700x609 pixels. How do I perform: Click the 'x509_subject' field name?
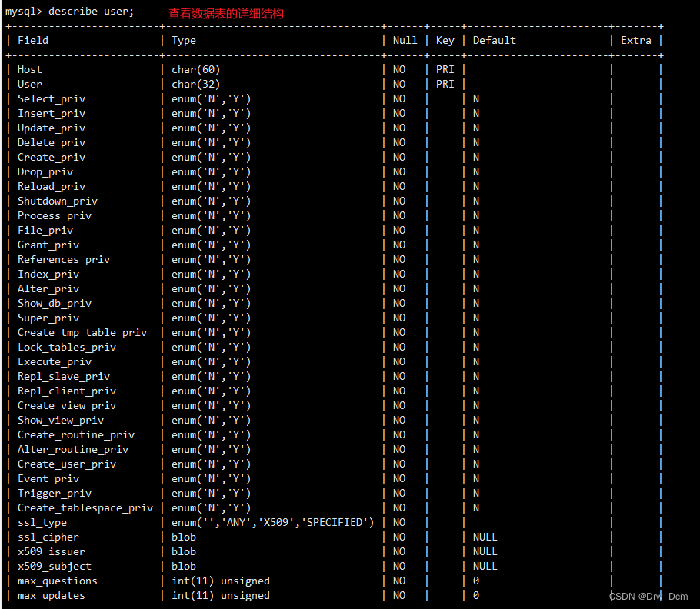tap(55, 567)
